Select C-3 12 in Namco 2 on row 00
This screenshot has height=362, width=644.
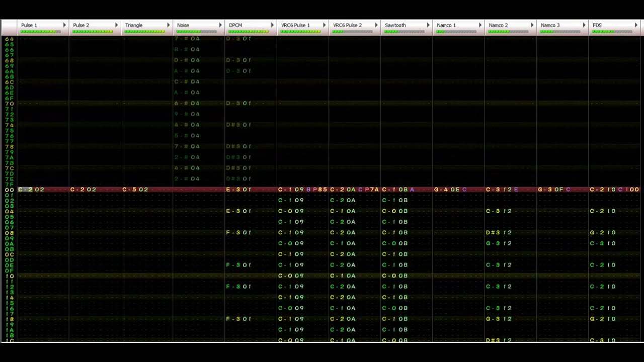pyautogui.click(x=499, y=190)
